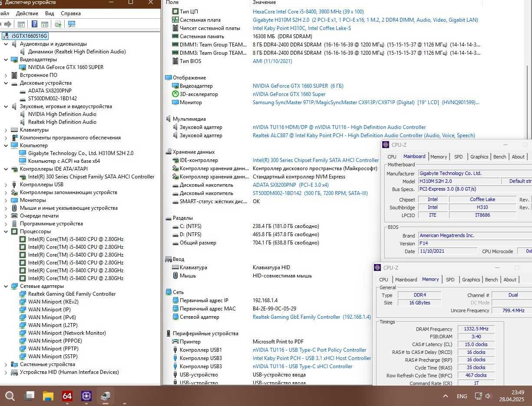Viewport: 532px width, 406px height.
Task: Click the forward arrow in Device Manager toolbar
Action: click(7, 24)
